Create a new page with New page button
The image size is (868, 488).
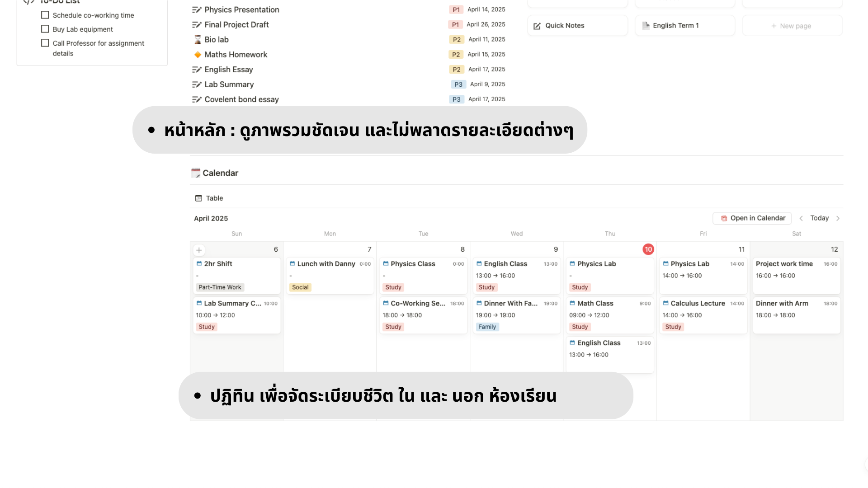(792, 26)
